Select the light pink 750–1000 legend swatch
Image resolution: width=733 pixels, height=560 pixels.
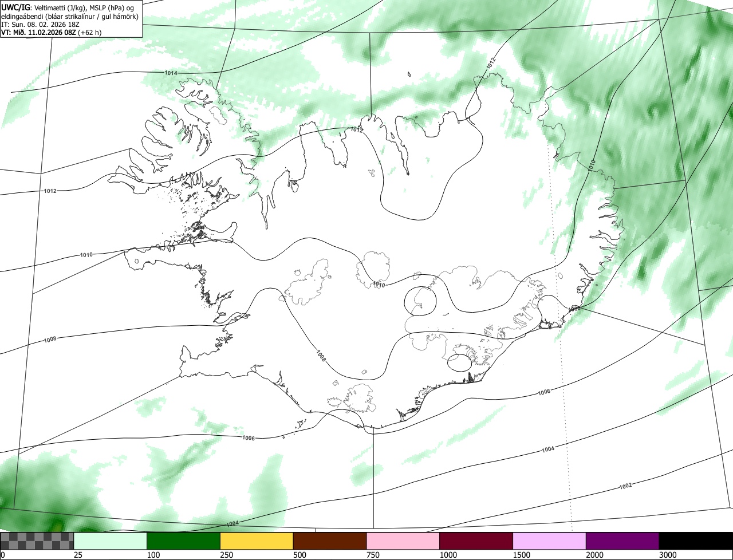point(403,541)
